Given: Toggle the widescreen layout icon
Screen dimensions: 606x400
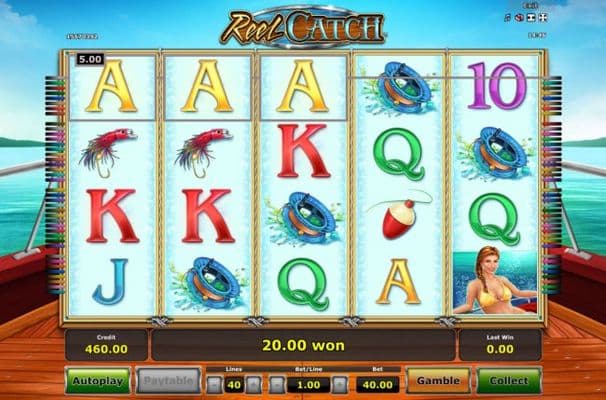Looking at the screenshot, I should click(x=532, y=17).
